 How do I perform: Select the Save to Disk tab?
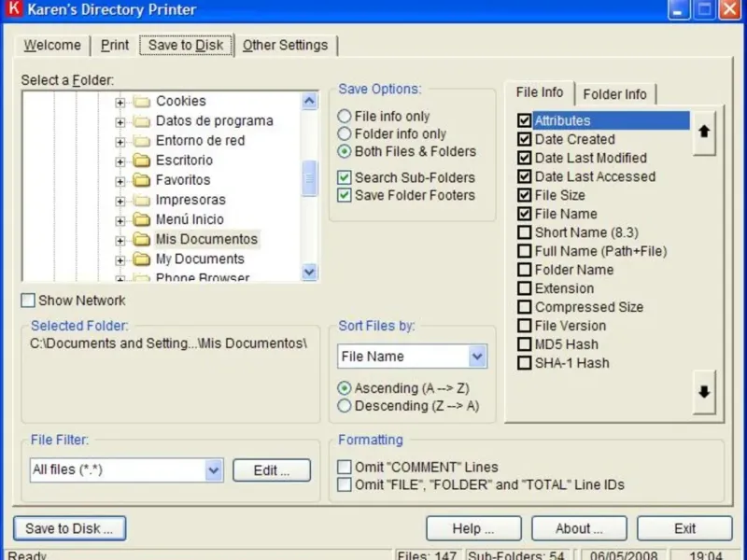pos(186,45)
